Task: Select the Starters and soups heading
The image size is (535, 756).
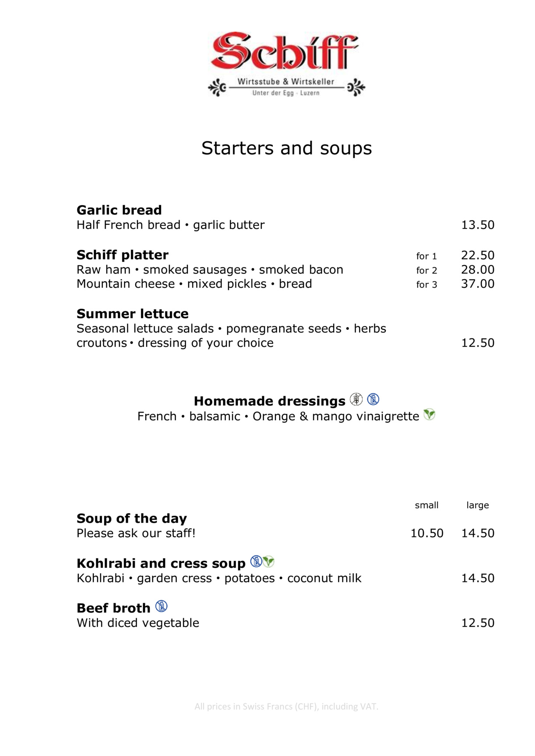Action: click(x=286, y=148)
